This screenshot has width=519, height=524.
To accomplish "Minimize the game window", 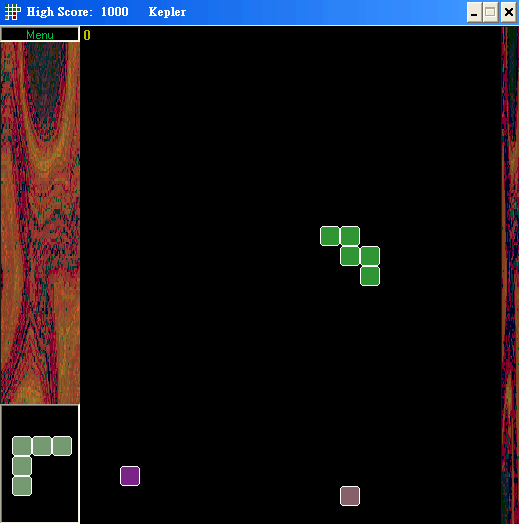I will point(474,13).
